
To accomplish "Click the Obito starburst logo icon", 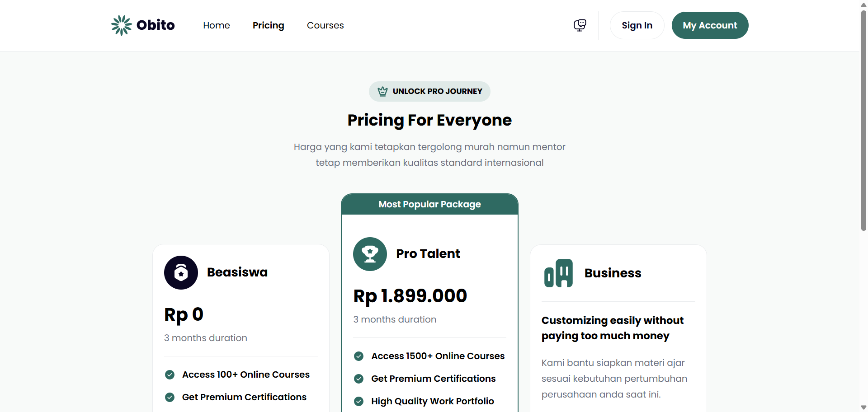I will click(x=121, y=25).
